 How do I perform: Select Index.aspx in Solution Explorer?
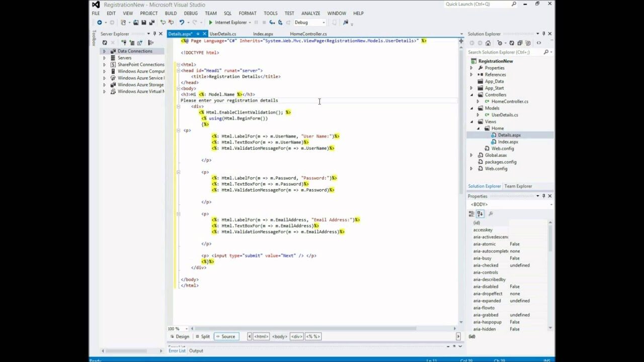coord(507,141)
